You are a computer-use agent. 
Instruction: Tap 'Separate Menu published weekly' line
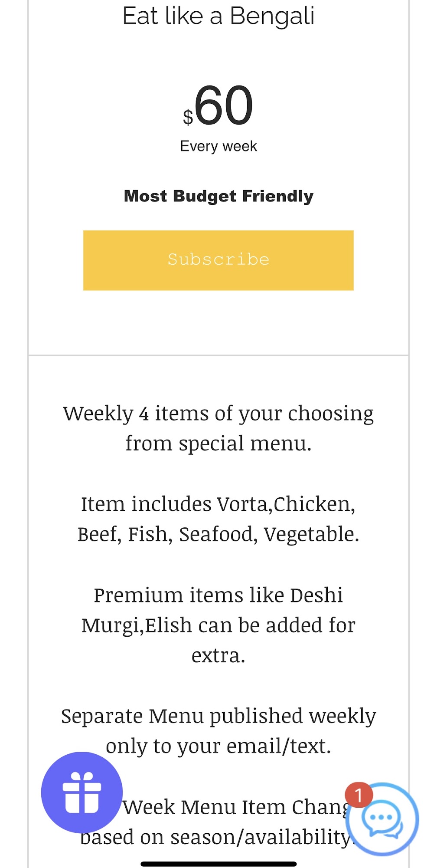pos(218,716)
